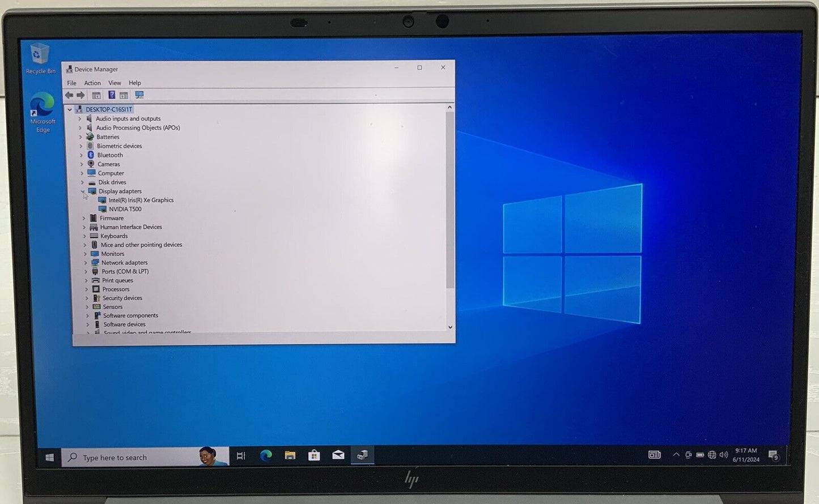Expand the Processors category
This screenshot has width=819, height=504.
(87, 289)
